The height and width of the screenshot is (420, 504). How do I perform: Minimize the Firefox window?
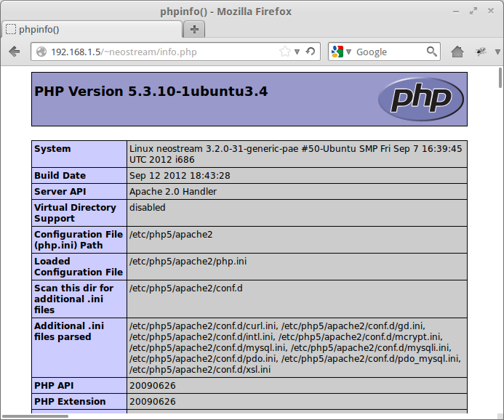pos(456,12)
